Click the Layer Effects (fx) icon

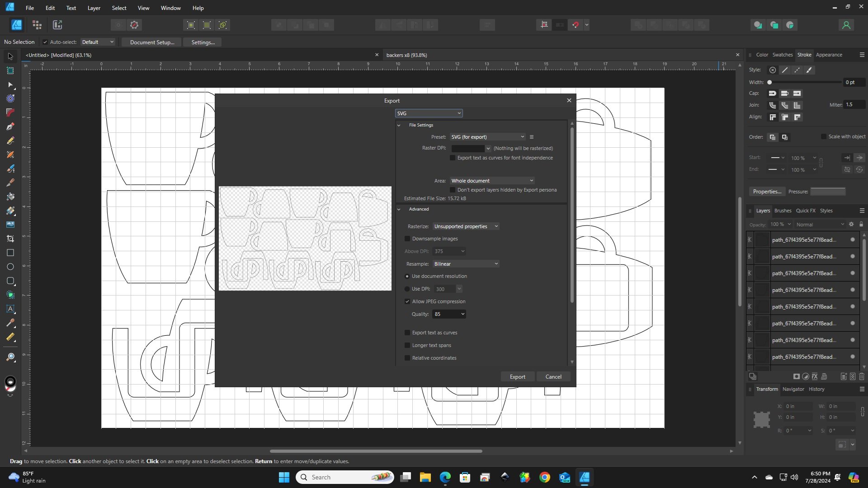click(814, 376)
